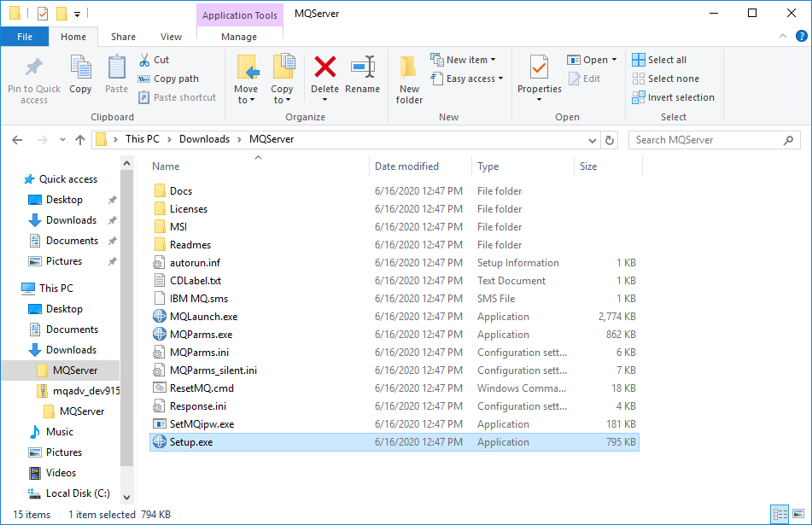Screen dimensions: 812x525
Task: Open Customize Quick Access Toolbar dropdown
Action: pyautogui.click(x=77, y=14)
